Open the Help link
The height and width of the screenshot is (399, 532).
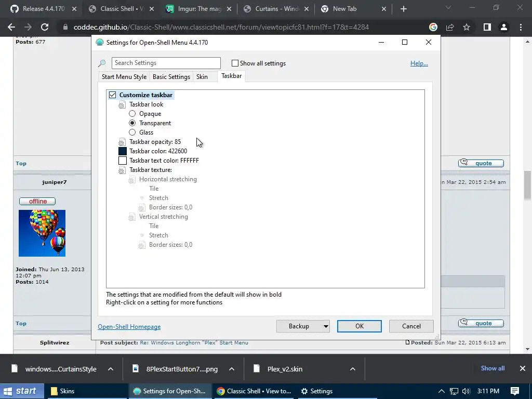(x=419, y=63)
